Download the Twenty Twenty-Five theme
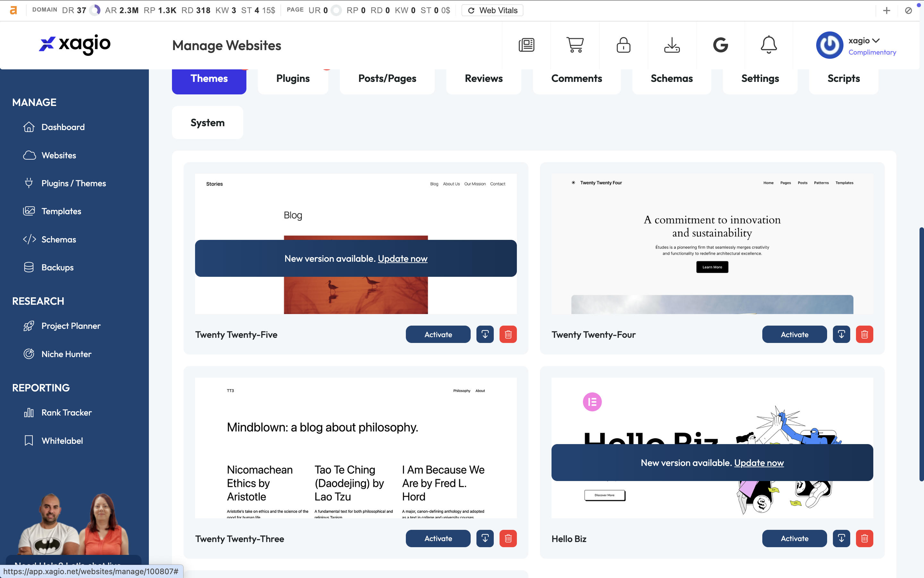 coord(485,335)
